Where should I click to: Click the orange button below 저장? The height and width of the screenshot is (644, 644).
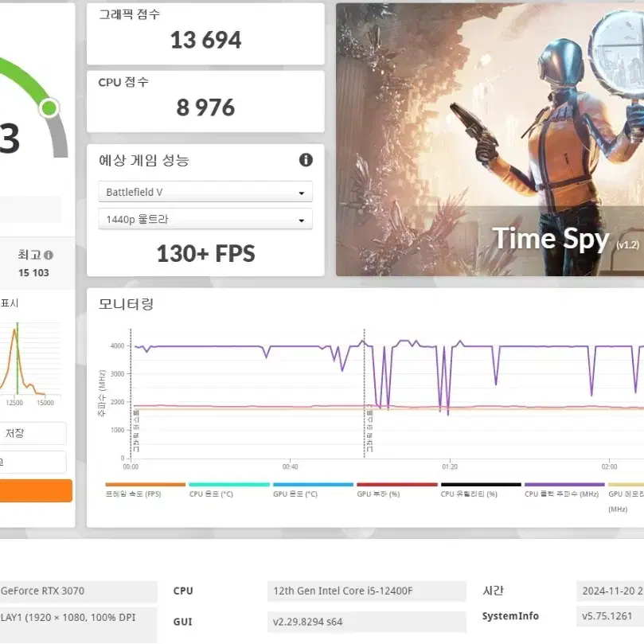36,490
